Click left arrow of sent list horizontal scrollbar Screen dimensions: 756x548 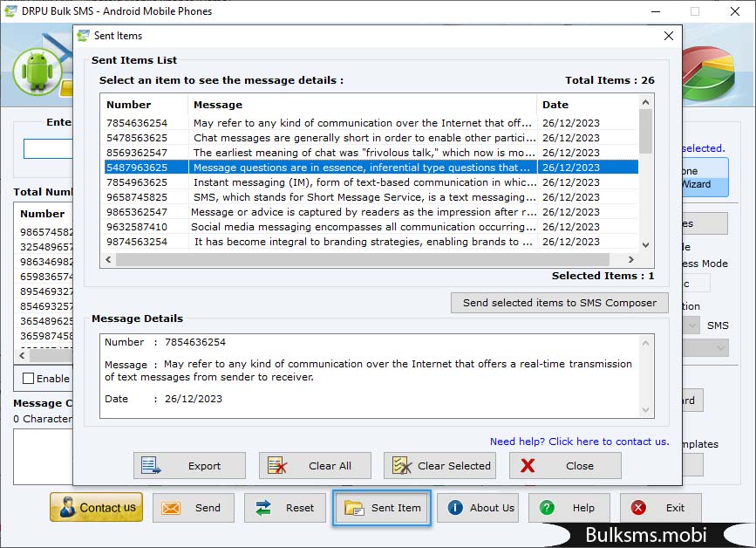(108, 259)
